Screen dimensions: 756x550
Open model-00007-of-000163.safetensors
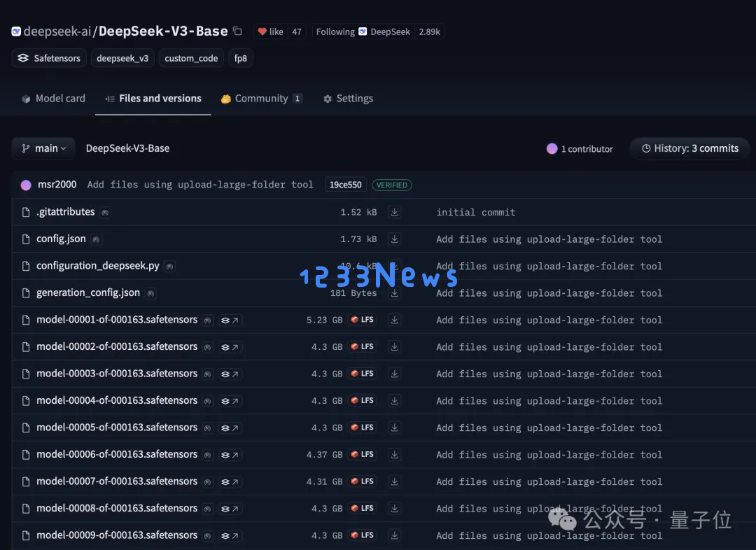point(117,481)
